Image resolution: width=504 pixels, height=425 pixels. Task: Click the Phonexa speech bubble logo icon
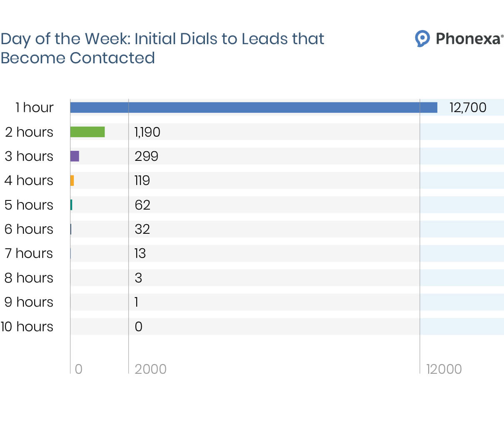[422, 38]
